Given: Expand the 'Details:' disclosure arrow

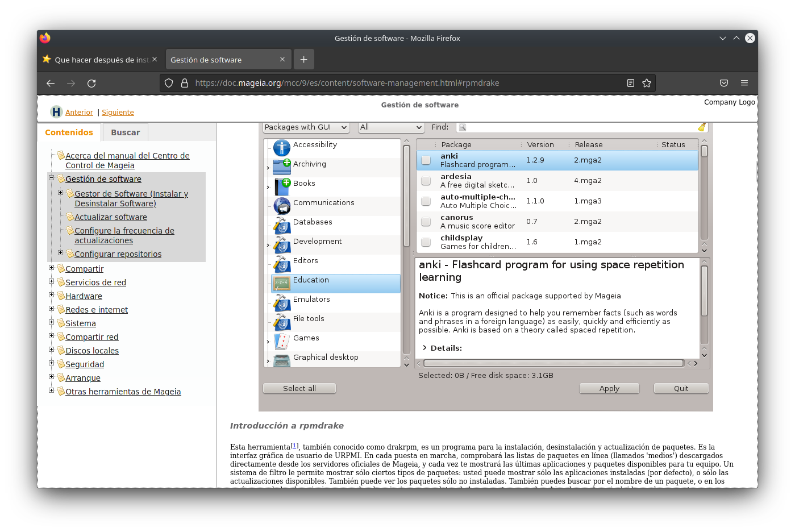Looking at the screenshot, I should (424, 348).
